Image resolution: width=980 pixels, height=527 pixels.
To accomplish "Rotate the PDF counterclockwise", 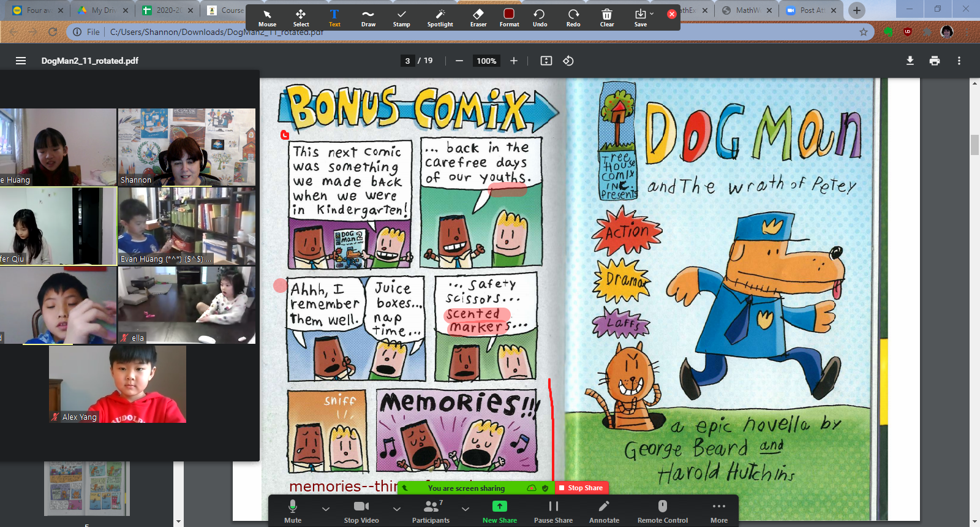I will coord(568,61).
